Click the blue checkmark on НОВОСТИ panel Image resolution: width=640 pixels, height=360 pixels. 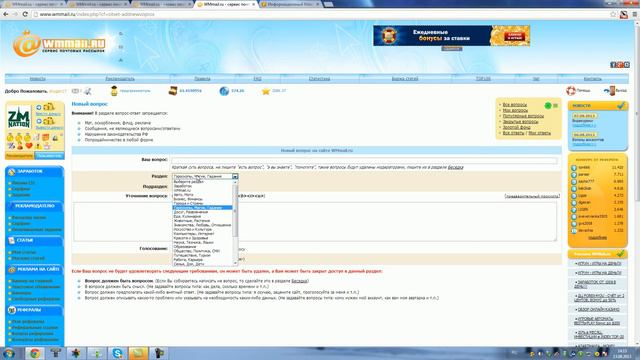pos(621,106)
